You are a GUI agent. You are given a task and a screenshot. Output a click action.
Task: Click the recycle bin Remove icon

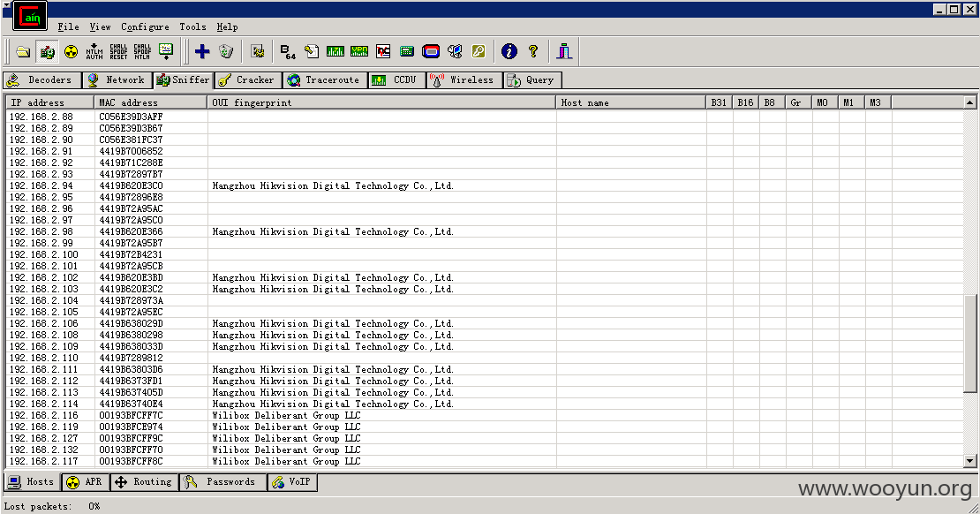[226, 51]
